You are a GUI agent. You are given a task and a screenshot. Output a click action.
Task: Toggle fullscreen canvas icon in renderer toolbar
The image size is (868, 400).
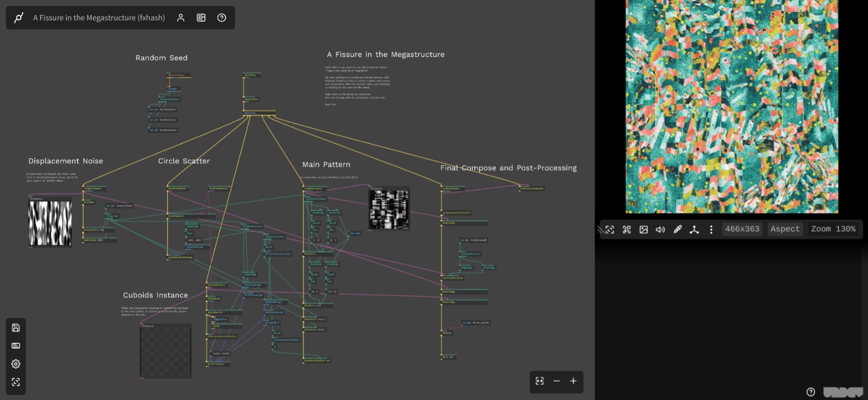coord(610,229)
